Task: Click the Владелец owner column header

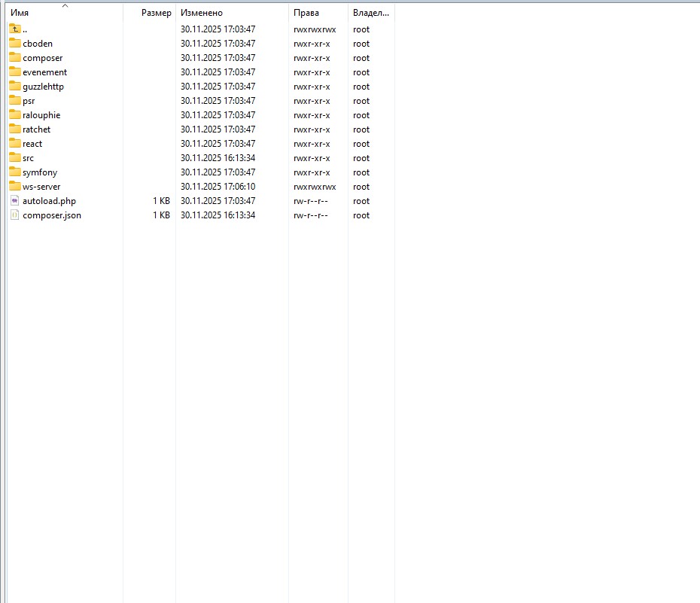Action: coord(370,14)
